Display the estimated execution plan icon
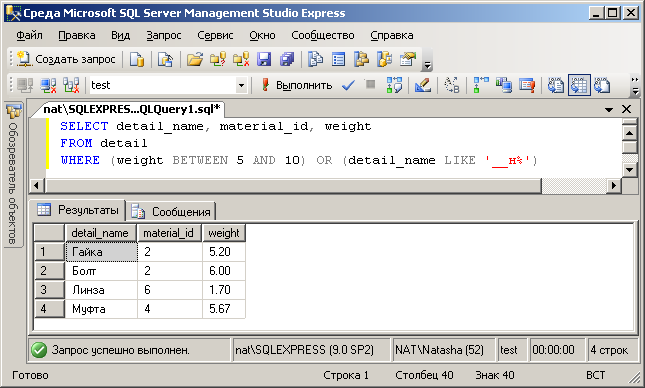 tap(394, 85)
